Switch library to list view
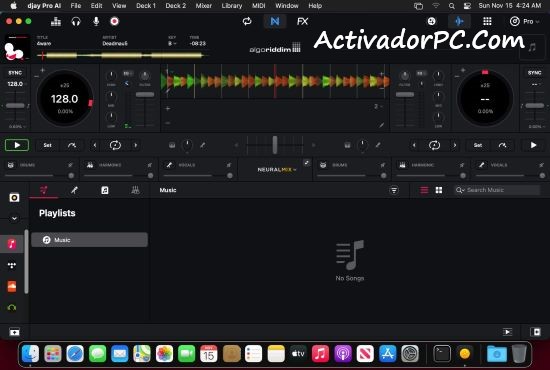Screen dimensions: 550x370 pos(424,190)
